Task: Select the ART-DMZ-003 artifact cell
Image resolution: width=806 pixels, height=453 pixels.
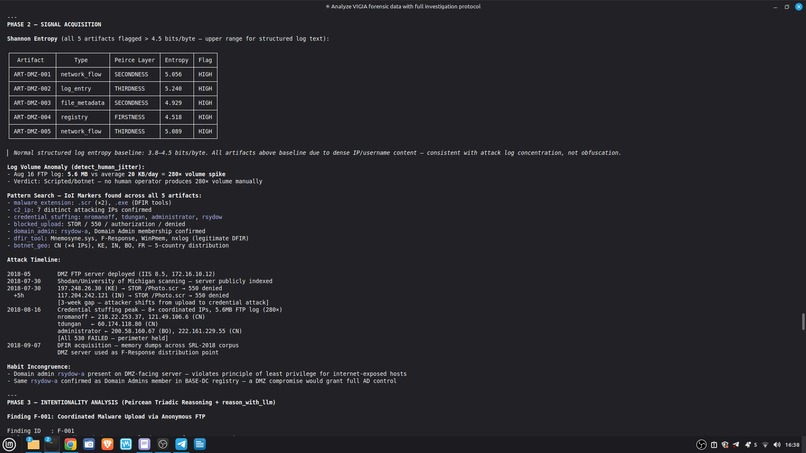Action: pos(32,103)
